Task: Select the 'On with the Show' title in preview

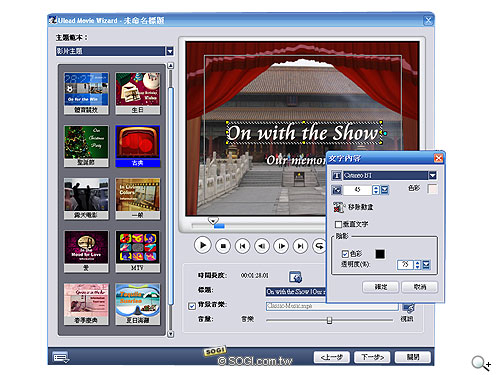Action: click(x=303, y=133)
